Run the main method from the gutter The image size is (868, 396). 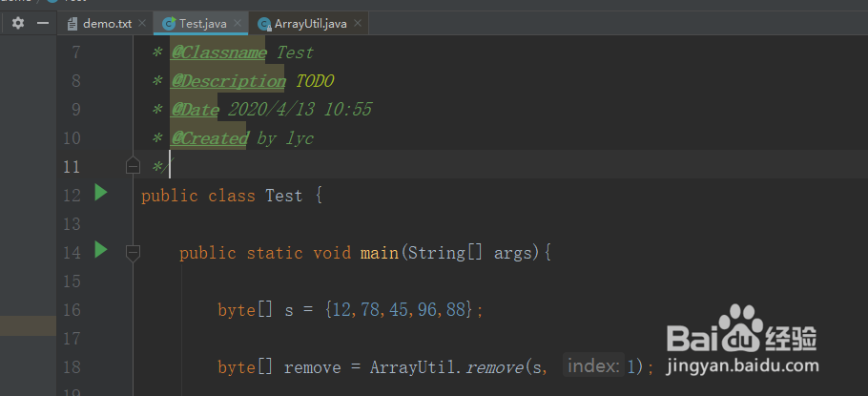(x=101, y=251)
